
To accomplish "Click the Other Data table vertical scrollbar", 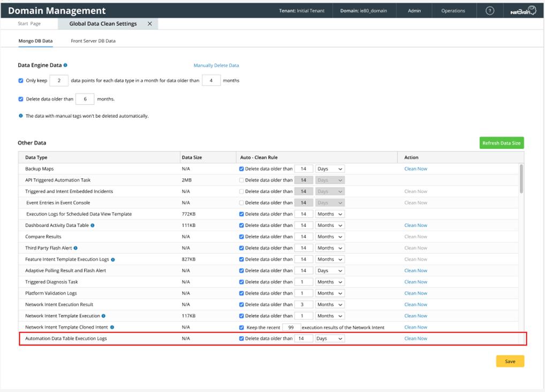I will [521, 179].
